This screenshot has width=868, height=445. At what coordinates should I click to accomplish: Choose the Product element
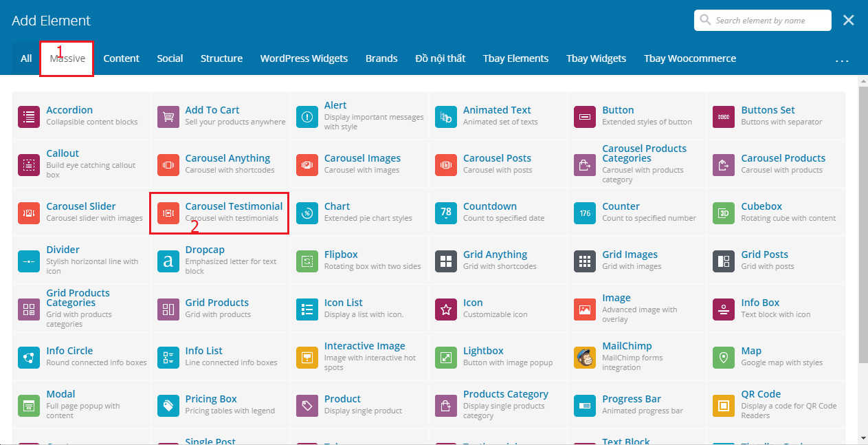[359, 406]
